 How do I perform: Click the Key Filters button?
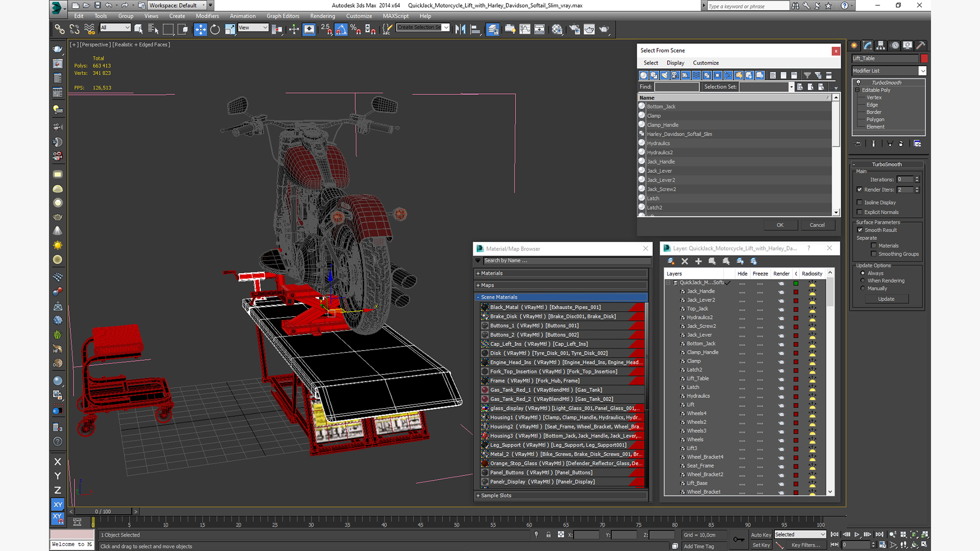(x=805, y=545)
